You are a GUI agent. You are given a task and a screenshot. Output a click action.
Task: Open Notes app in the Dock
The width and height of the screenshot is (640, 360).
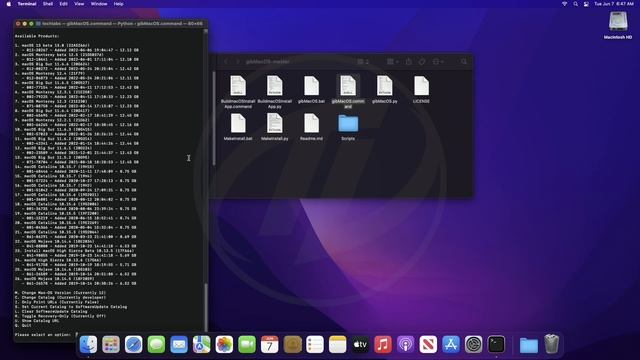(338, 344)
